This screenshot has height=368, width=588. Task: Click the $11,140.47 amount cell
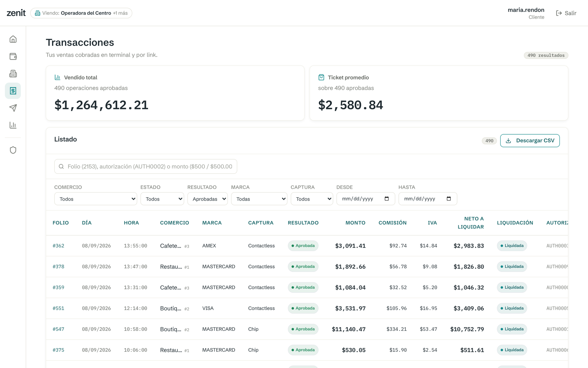349,329
